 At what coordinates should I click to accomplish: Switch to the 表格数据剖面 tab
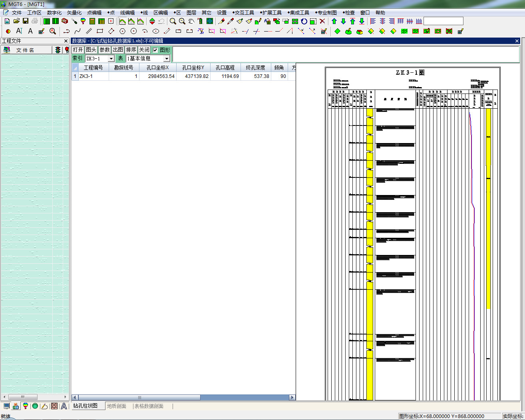(x=149, y=406)
